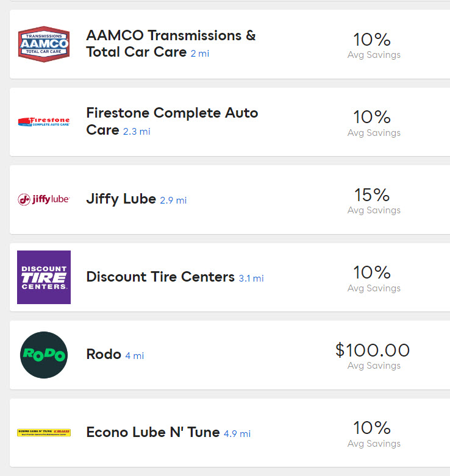The height and width of the screenshot is (476, 450).
Task: Click the Rodo business name
Action: pyautogui.click(x=104, y=354)
